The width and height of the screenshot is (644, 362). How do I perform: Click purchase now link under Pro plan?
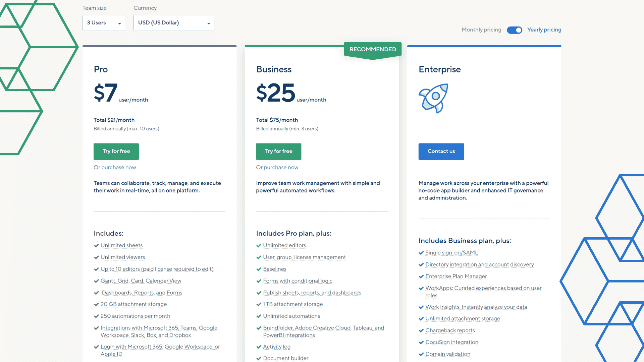(118, 167)
